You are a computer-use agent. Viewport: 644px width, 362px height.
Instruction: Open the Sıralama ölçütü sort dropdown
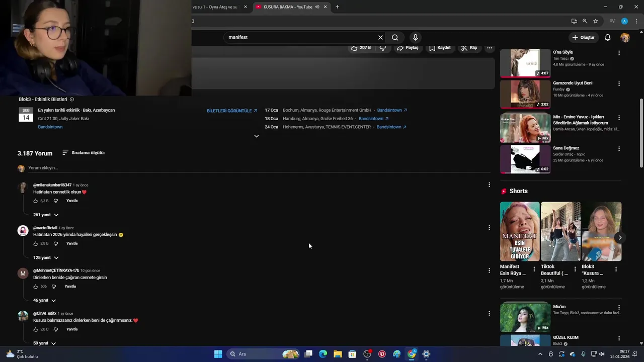click(84, 153)
